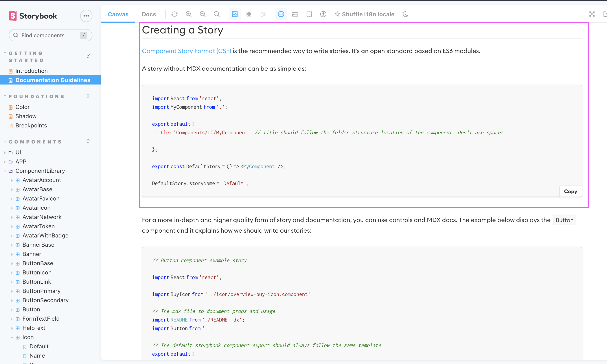Zoom out of the canvas
Screen dimensions: 607x364
(x=202, y=14)
